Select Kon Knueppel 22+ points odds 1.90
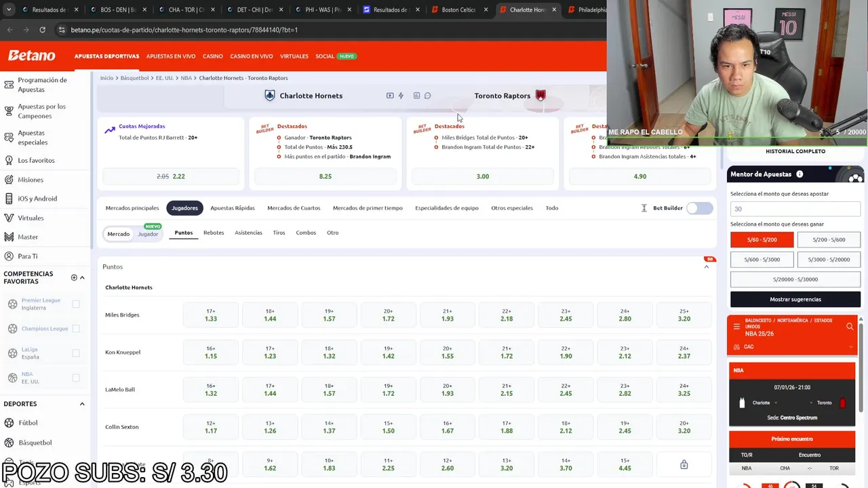Screen dimensions: 868x488 [566, 352]
